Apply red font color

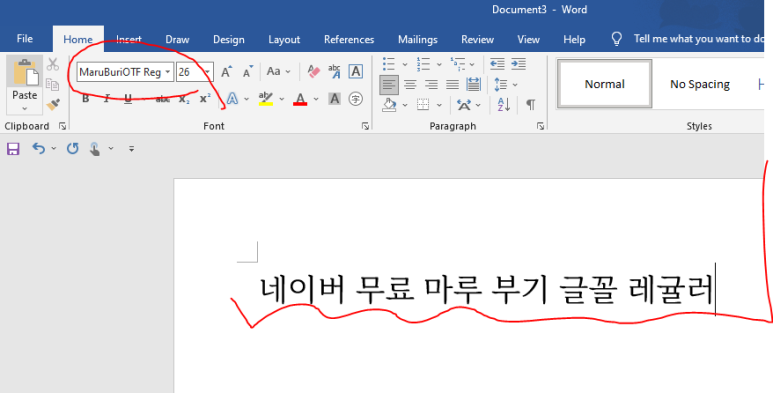click(x=300, y=99)
